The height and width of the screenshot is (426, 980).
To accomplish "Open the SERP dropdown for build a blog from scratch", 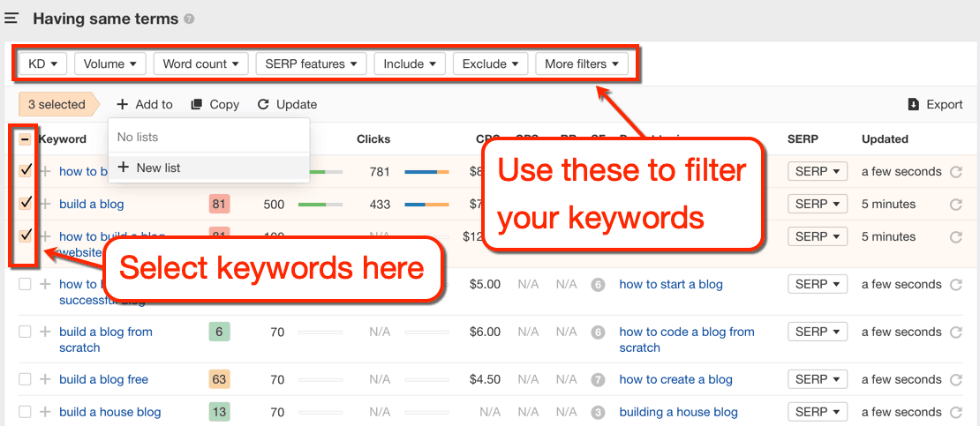I will pos(818,332).
